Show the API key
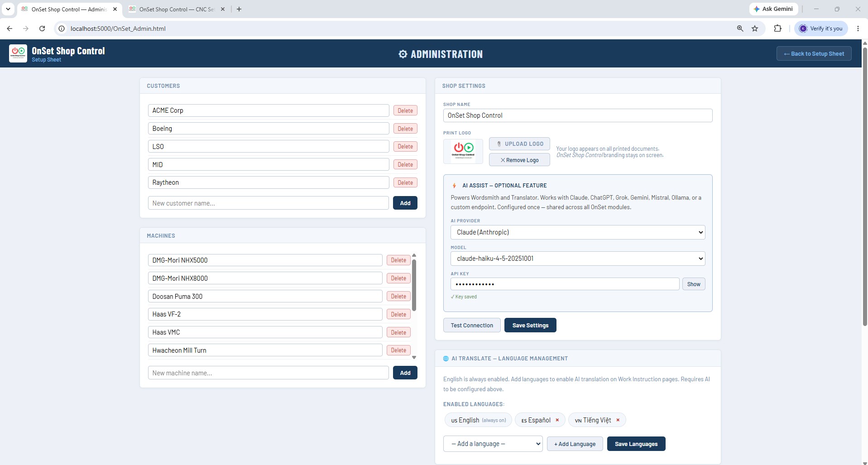Image resolution: width=868 pixels, height=465 pixels. click(694, 284)
